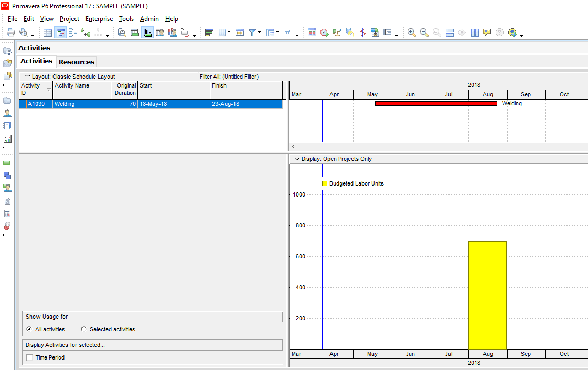Sort by Activity ID column header
This screenshot has width=588, height=370.
(36, 90)
